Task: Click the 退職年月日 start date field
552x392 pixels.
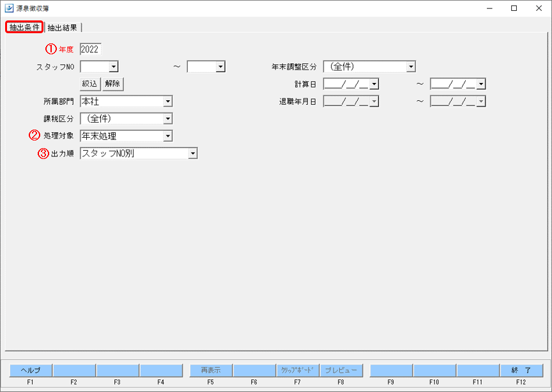Action: point(351,102)
